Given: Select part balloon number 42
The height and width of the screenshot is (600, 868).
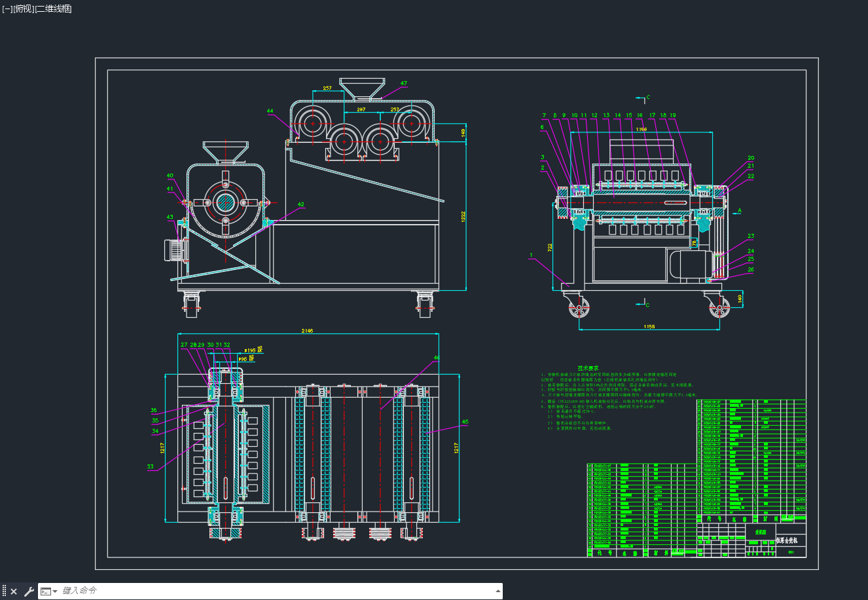Looking at the screenshot, I should pyautogui.click(x=301, y=204).
